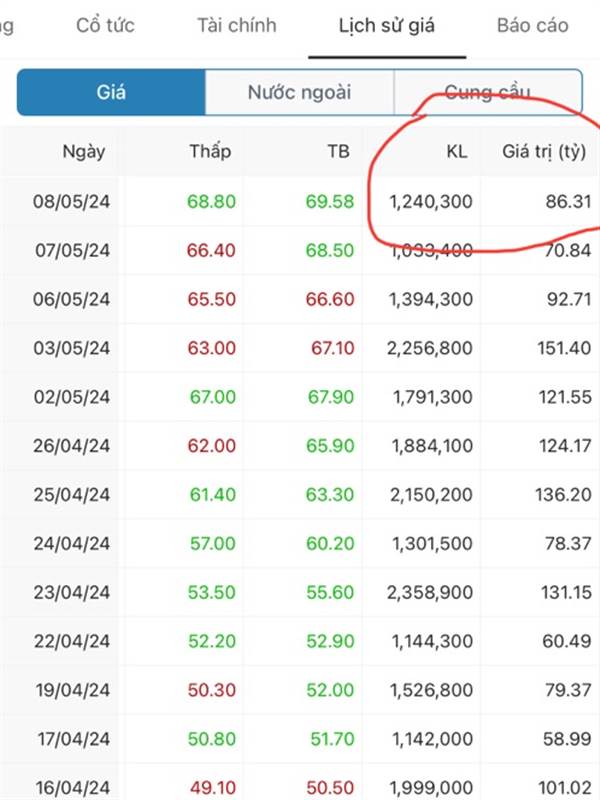The image size is (600, 800).
Task: Click average price 52.90
Action: pyautogui.click(x=330, y=641)
